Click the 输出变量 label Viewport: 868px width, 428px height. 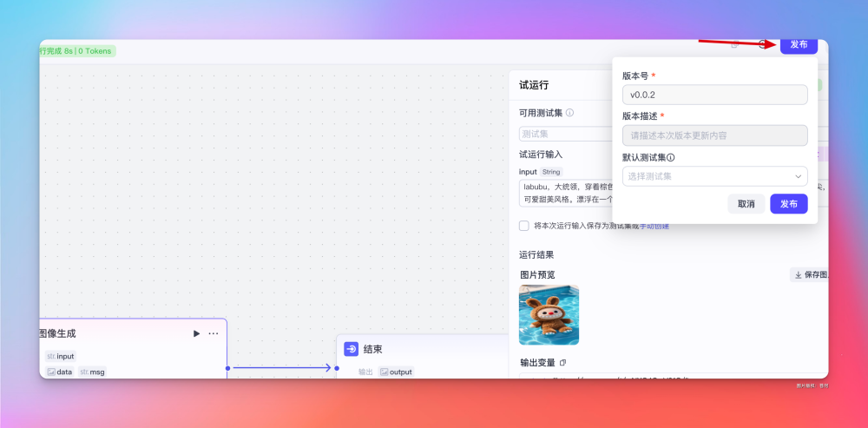click(x=537, y=363)
